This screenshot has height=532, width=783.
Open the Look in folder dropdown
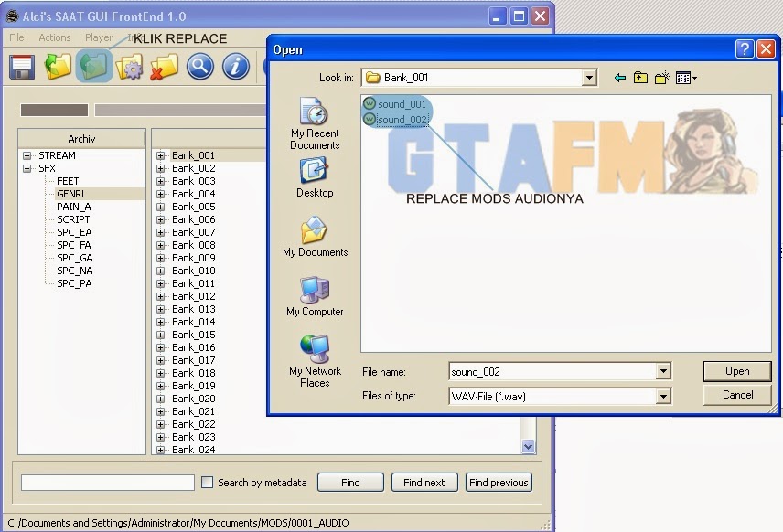[589, 78]
